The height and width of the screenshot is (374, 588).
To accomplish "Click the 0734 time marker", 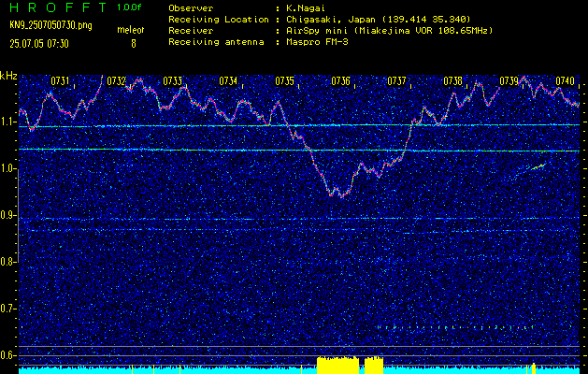I will [x=228, y=81].
